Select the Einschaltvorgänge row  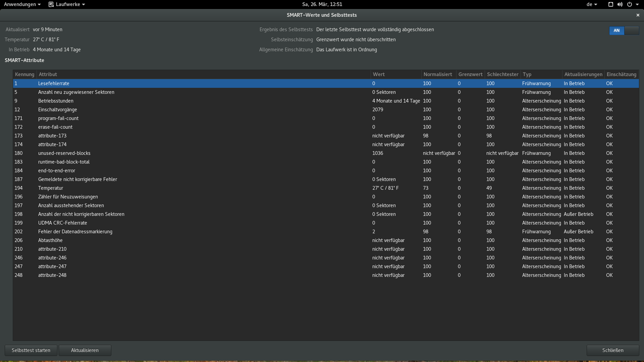click(57, 110)
